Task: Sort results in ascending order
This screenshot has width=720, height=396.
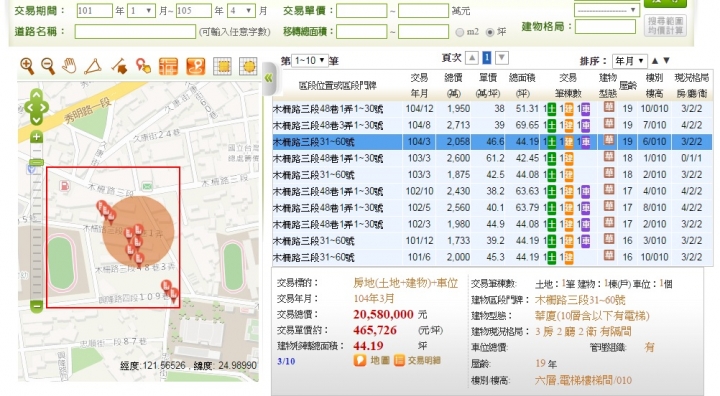Action: tap(655, 61)
